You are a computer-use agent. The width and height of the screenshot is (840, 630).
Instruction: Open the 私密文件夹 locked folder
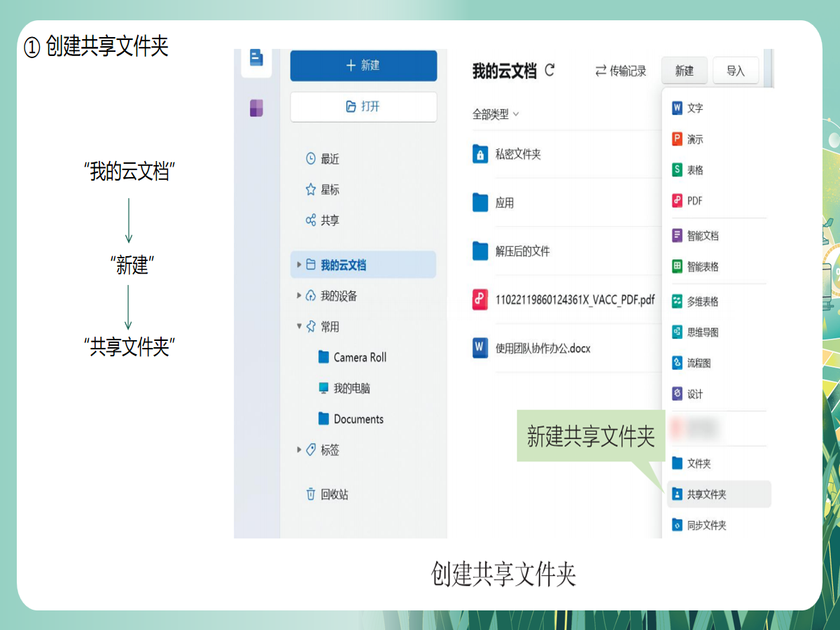(x=517, y=155)
